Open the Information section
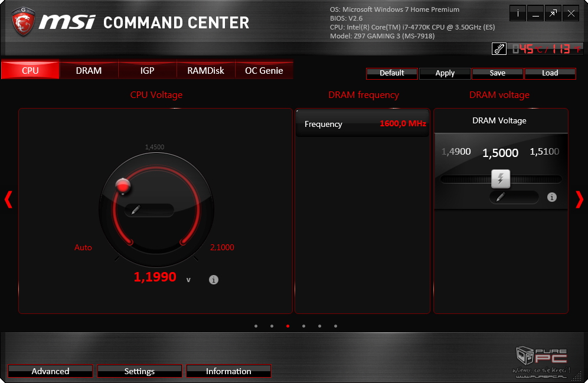588x383 pixels. point(228,371)
